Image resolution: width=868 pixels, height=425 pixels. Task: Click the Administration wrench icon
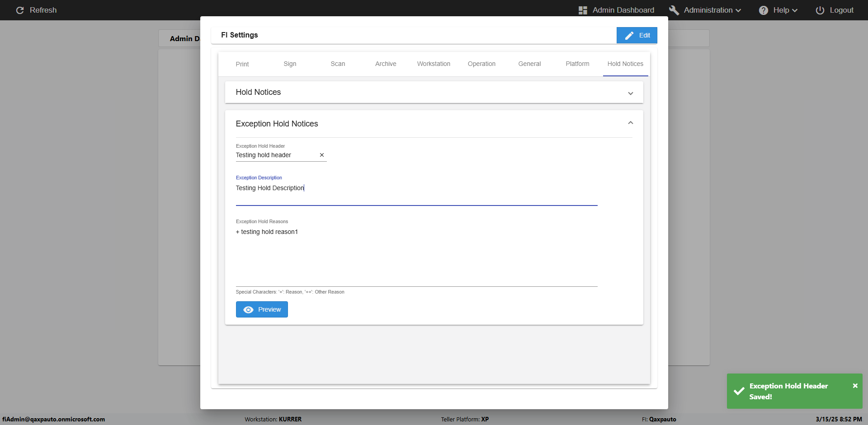(x=674, y=10)
